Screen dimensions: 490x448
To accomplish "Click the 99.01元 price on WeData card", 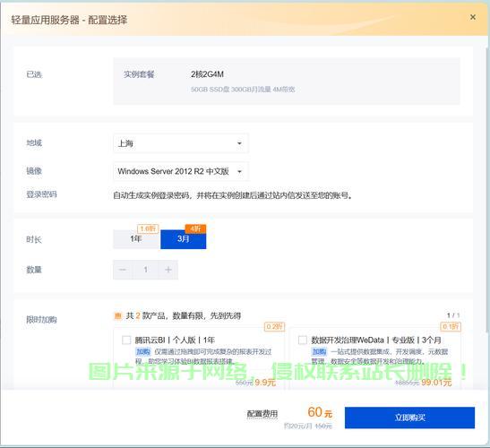I will click(x=436, y=383).
